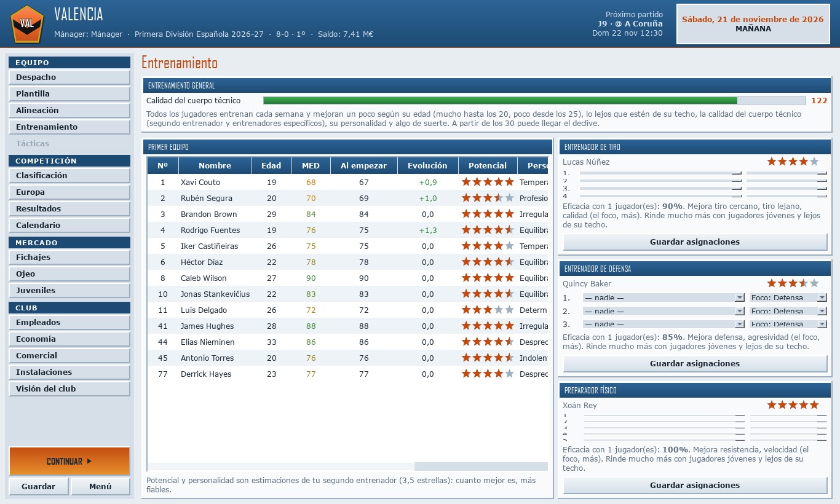Click Luis Delgado's potential star rating
The height and width of the screenshot is (504, 840).
[488, 310]
